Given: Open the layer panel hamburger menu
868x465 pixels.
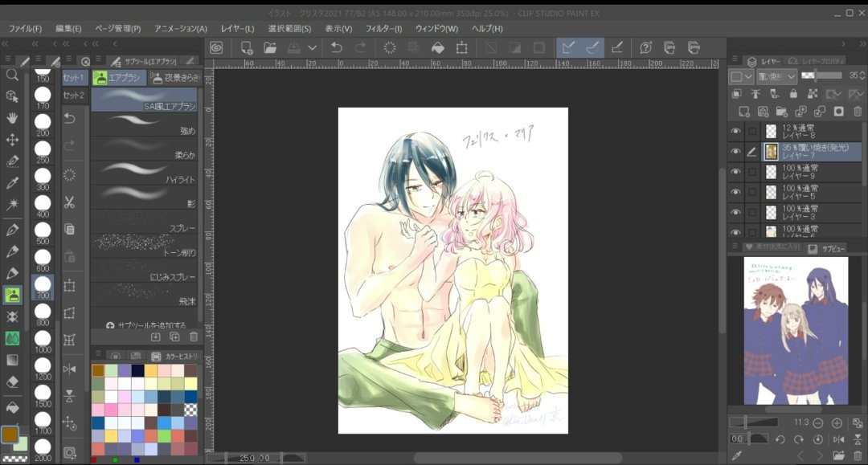Looking at the screenshot, I should [x=735, y=59].
